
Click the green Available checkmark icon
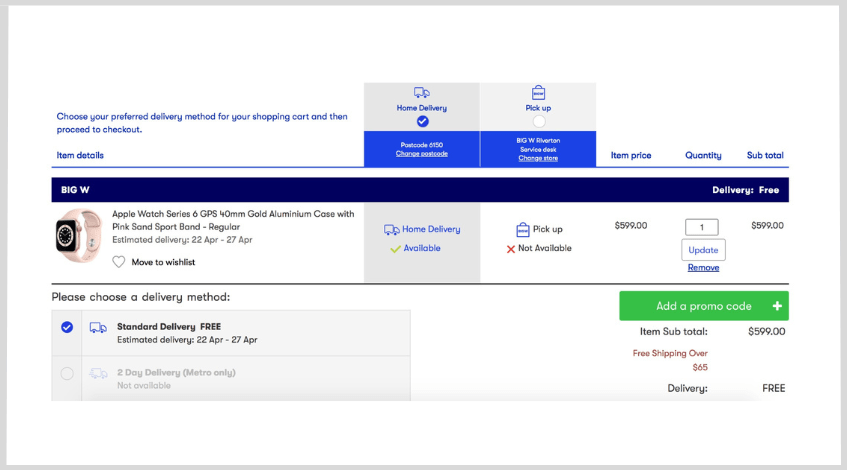click(x=395, y=249)
